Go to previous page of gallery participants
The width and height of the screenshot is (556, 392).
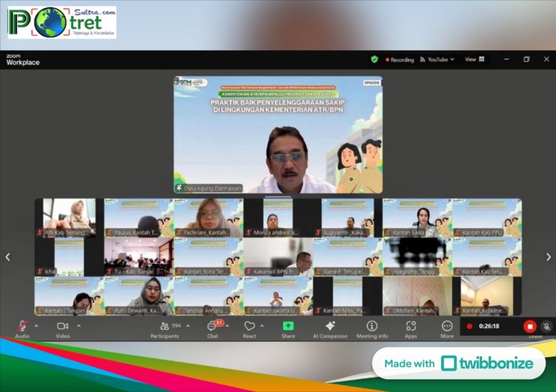coord(8,257)
